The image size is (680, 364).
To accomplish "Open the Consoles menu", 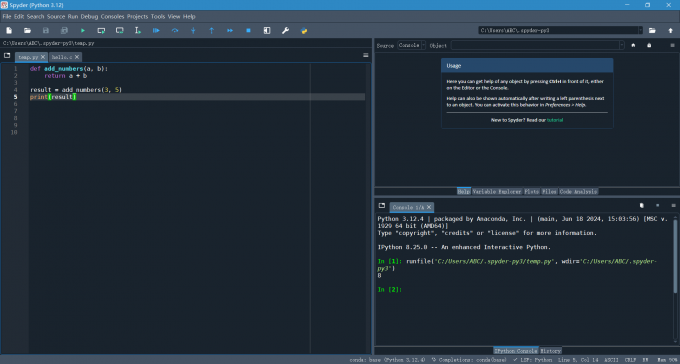I will click(x=112, y=16).
